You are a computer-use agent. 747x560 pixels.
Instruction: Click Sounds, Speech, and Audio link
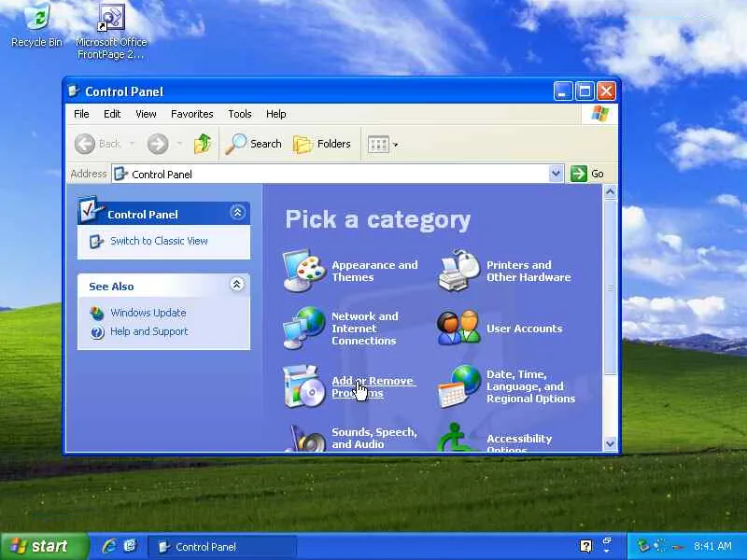374,438
